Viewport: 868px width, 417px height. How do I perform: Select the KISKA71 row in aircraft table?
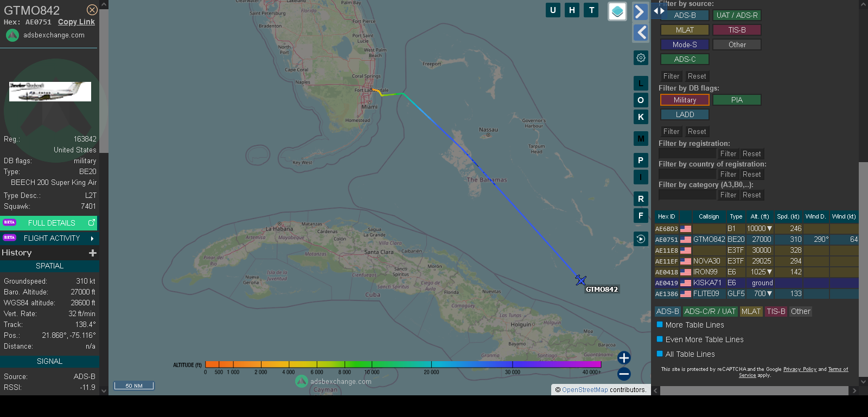click(x=757, y=283)
